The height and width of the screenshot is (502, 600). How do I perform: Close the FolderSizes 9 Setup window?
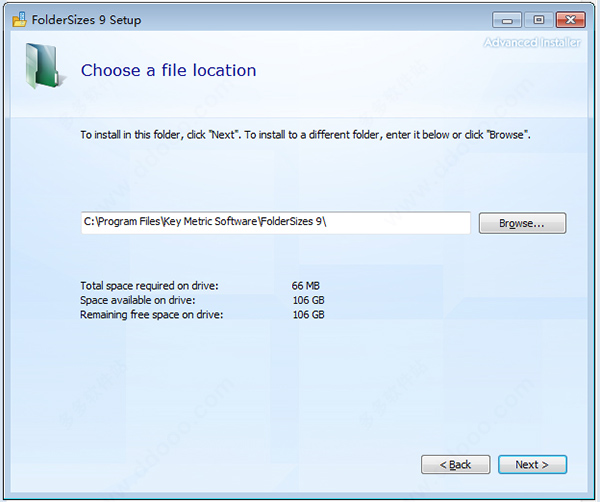coord(571,20)
